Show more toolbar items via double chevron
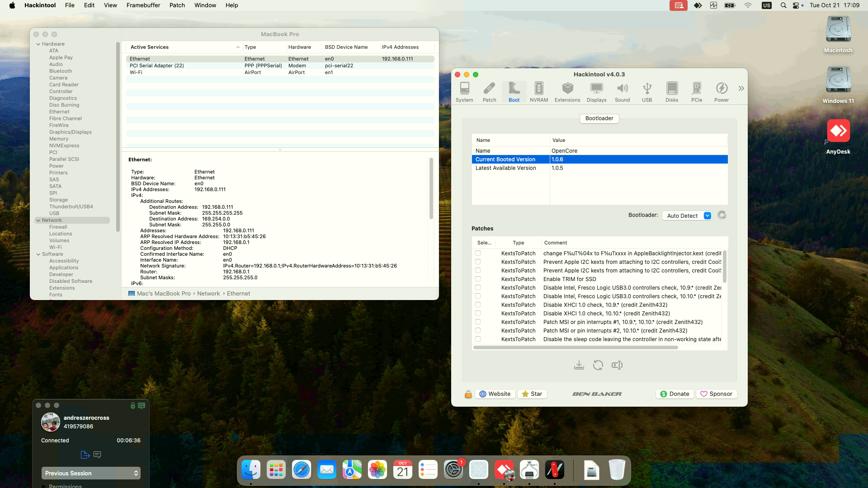Image resolution: width=868 pixels, height=488 pixels. [x=741, y=89]
